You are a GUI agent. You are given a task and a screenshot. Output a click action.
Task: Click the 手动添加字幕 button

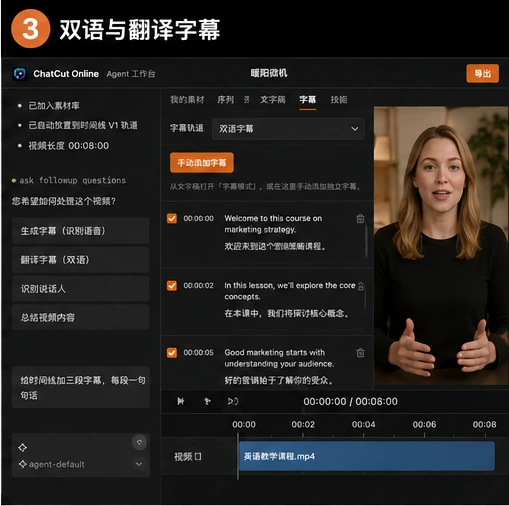pyautogui.click(x=202, y=163)
